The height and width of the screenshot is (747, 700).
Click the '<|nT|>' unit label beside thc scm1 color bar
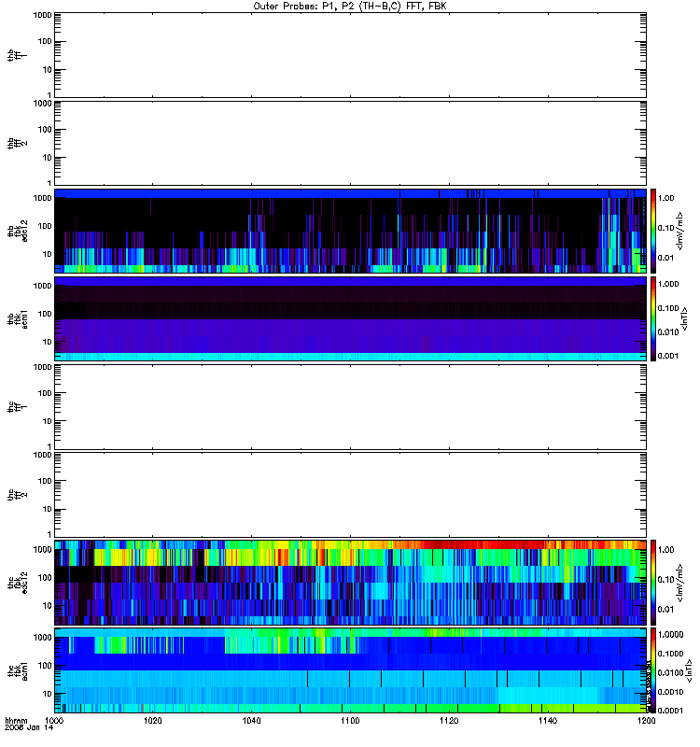(x=688, y=670)
